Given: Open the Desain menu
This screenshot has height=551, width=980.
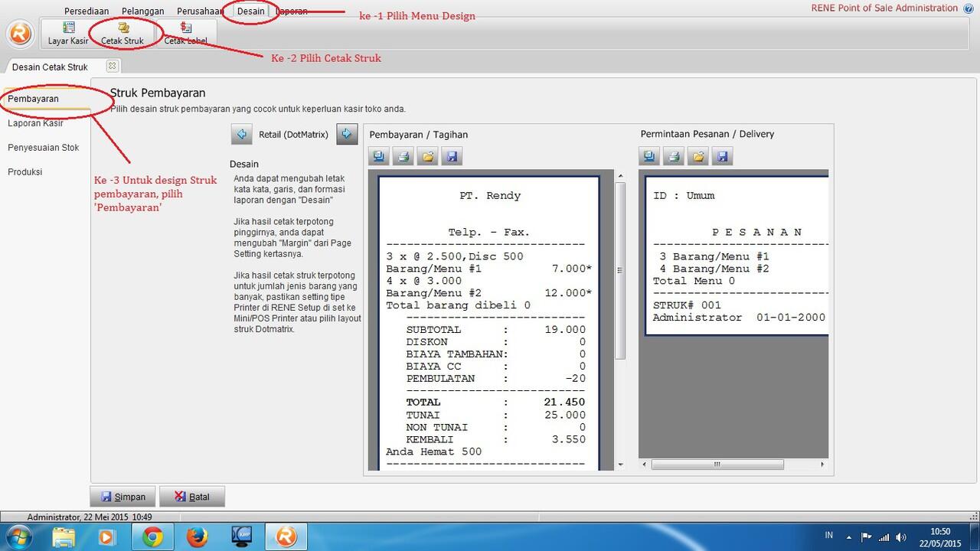Looking at the screenshot, I should 250,11.
